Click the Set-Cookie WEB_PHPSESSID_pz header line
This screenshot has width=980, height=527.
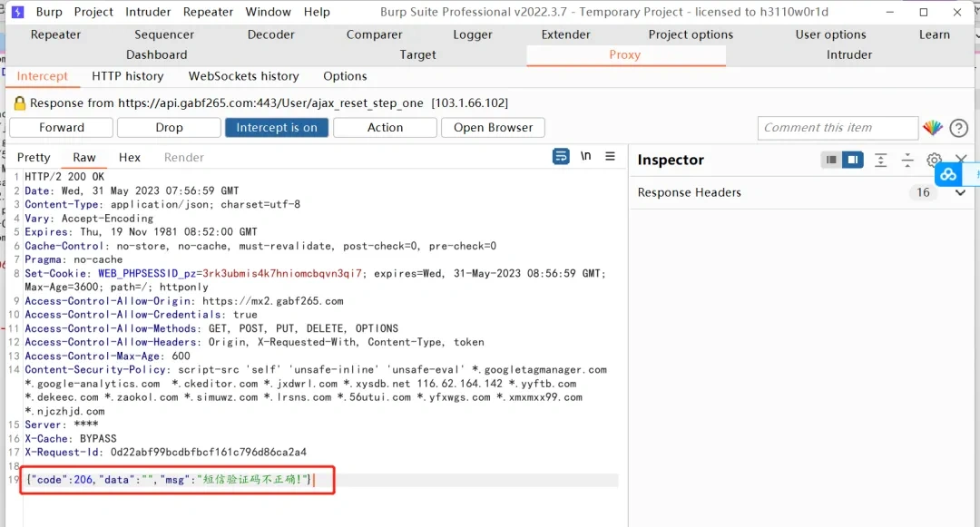tap(315, 279)
